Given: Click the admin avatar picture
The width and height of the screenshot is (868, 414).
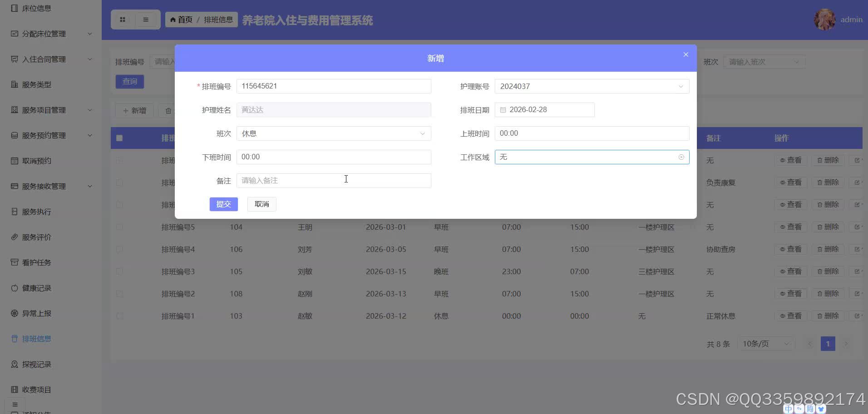Looking at the screenshot, I should [x=825, y=20].
